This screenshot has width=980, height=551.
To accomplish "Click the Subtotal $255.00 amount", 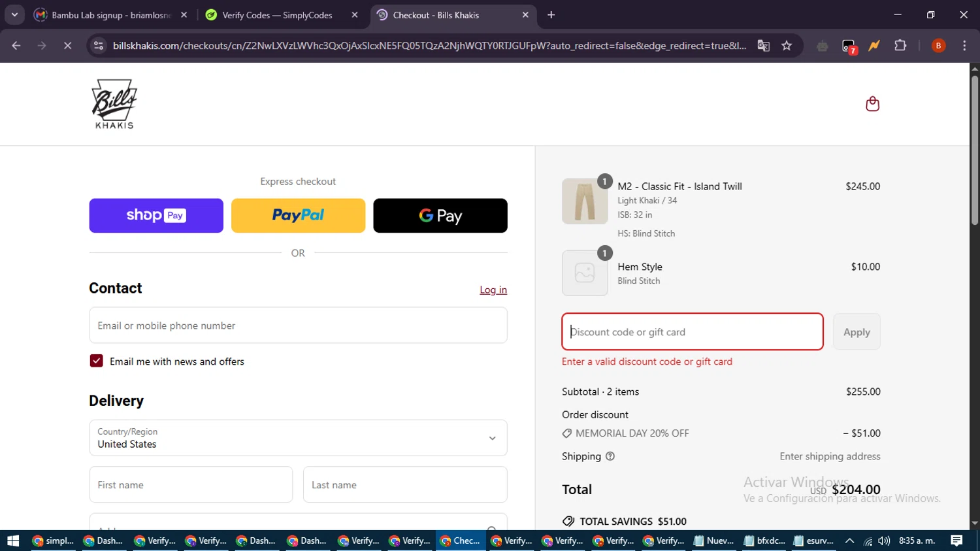I will click(x=863, y=392).
